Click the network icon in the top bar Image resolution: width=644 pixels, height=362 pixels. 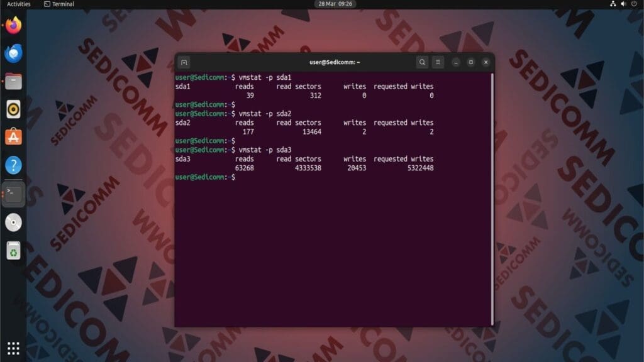pyautogui.click(x=613, y=4)
